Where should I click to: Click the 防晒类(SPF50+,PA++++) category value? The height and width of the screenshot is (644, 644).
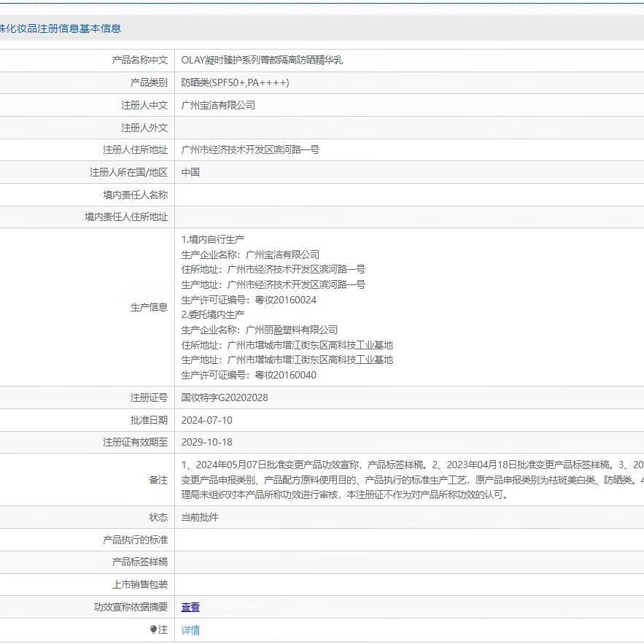[235, 82]
